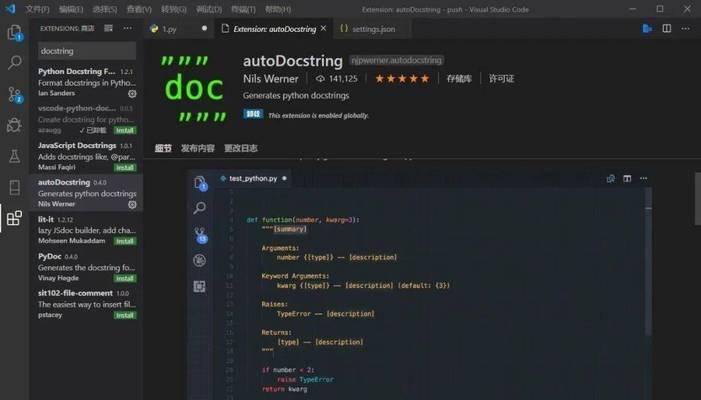
Task: Click the split editor icon
Action: point(667,29)
